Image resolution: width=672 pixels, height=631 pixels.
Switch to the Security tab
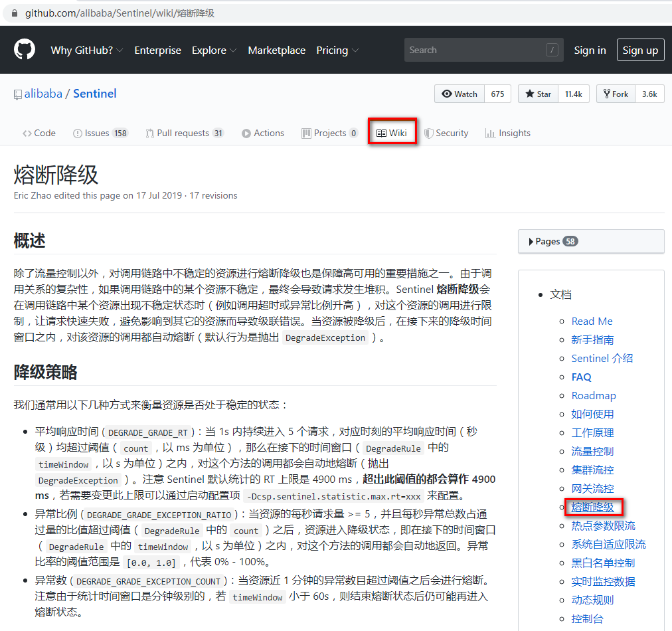(x=446, y=133)
